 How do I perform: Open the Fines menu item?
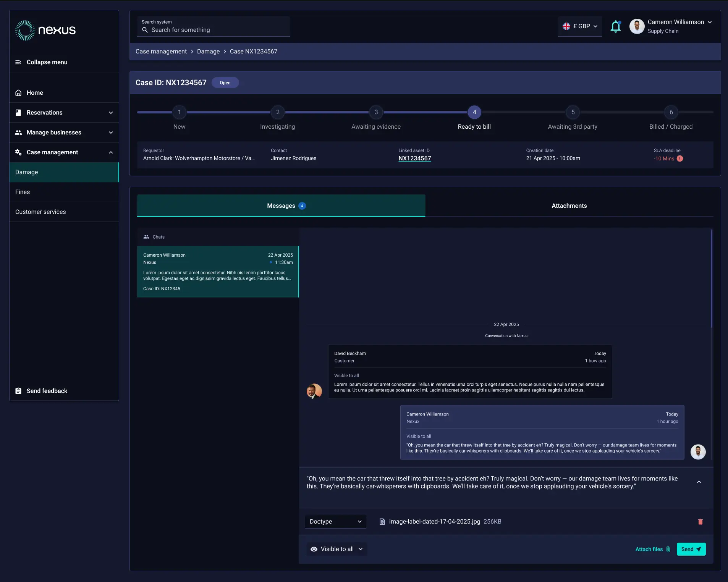click(x=23, y=192)
